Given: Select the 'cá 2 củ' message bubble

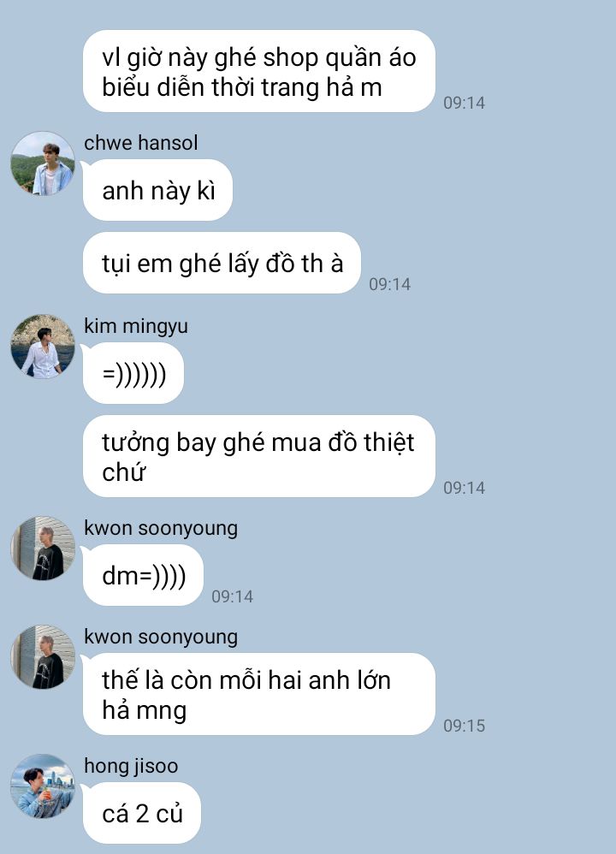Looking at the screenshot, I should (x=142, y=813).
